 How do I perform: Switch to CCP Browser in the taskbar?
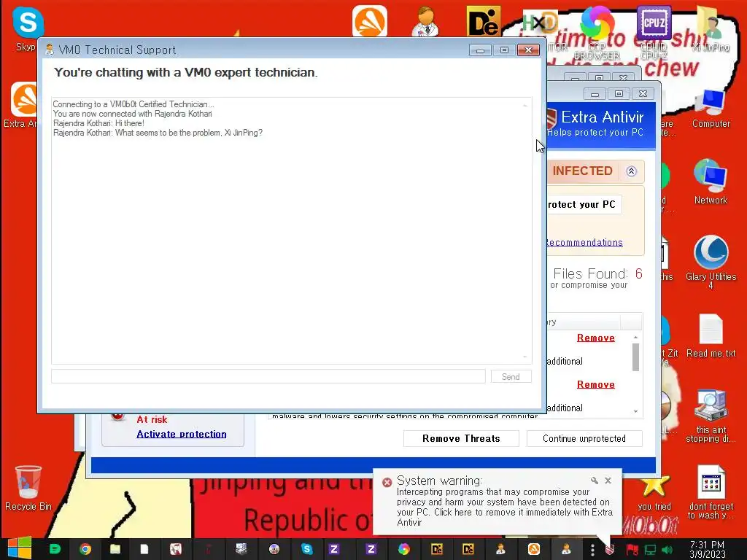[x=404, y=549]
